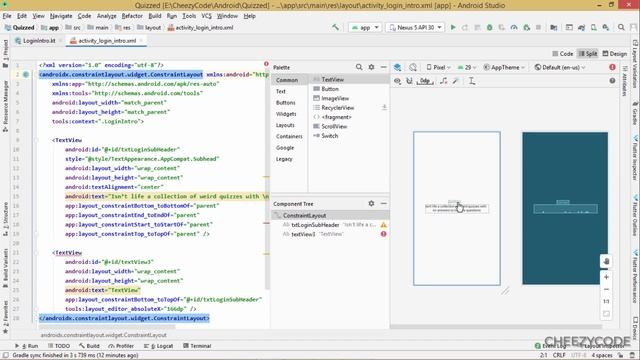The image size is (640, 360).
Task: Open Component Tree settings gear
Action: click(371, 203)
